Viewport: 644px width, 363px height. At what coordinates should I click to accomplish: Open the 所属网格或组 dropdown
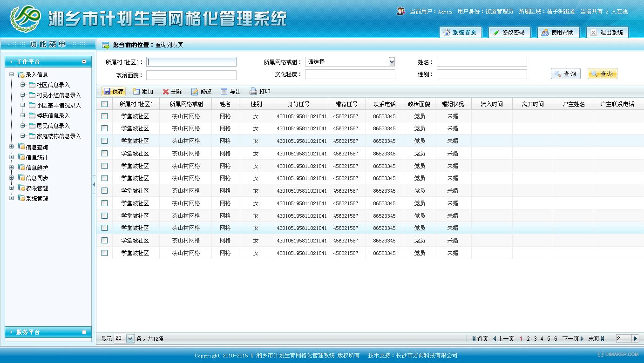tap(350, 62)
